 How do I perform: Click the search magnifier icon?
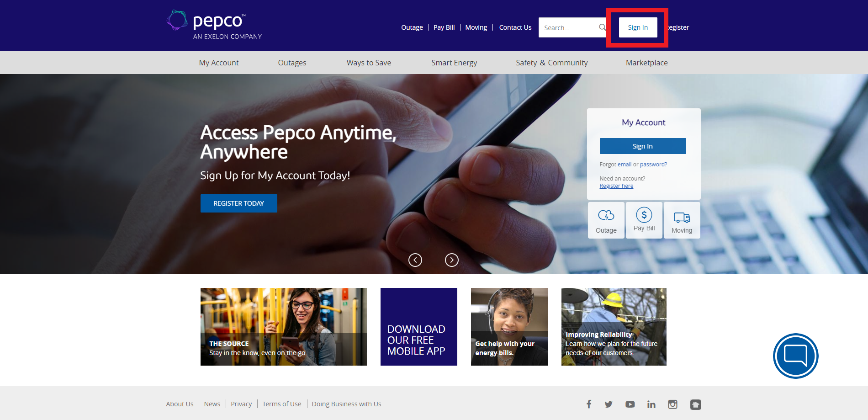click(603, 27)
